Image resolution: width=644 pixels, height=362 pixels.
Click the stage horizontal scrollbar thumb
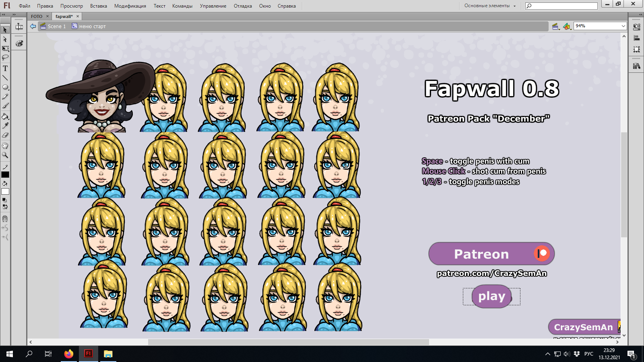(288, 342)
